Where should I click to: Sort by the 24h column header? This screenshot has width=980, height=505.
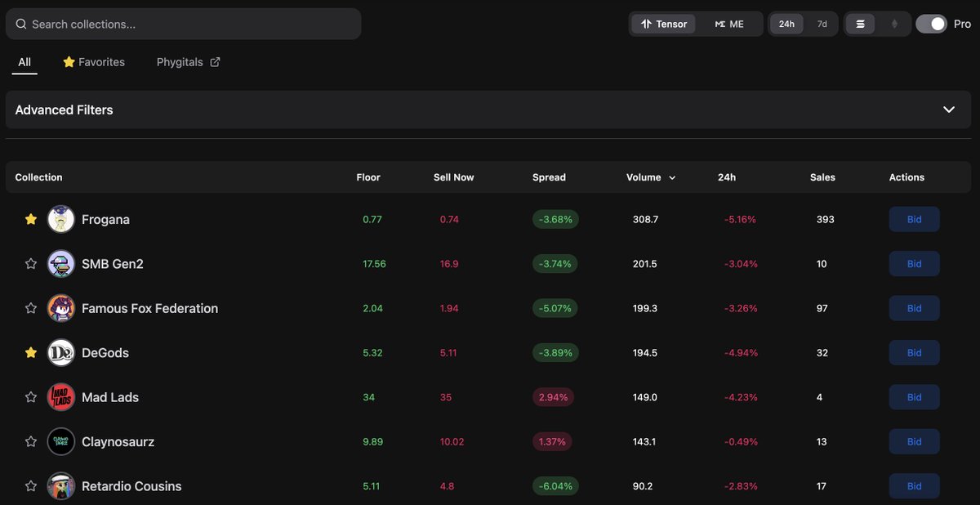(x=727, y=177)
